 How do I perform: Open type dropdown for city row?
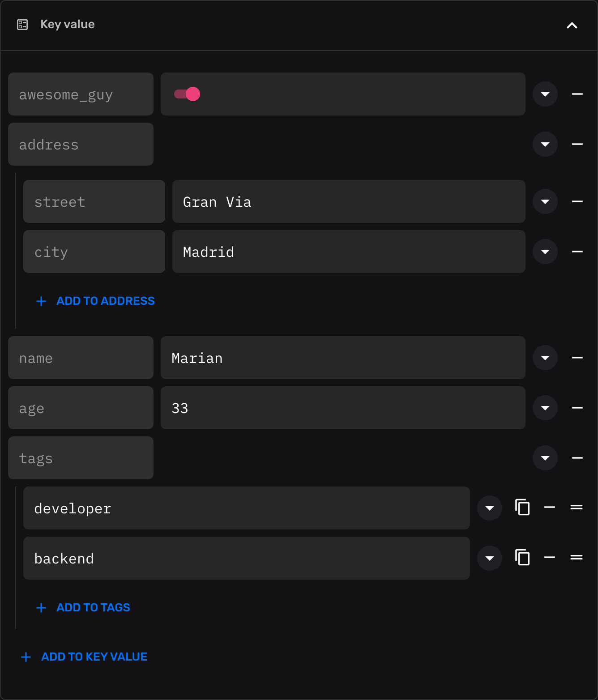pyautogui.click(x=545, y=252)
